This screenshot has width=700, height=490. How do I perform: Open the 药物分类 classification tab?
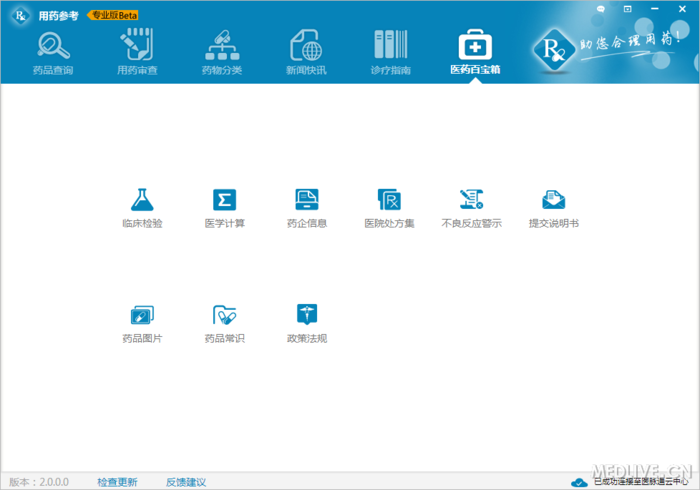pos(222,52)
